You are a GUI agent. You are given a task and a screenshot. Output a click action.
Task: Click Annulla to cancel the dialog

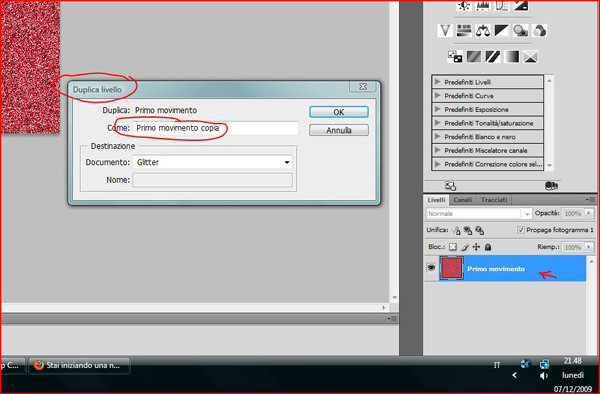pyautogui.click(x=339, y=130)
